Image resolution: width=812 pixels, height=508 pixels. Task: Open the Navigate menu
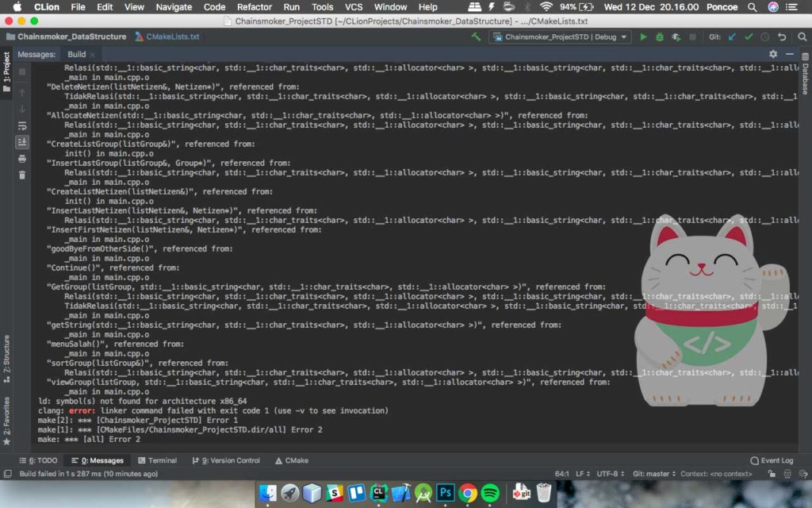click(x=174, y=7)
